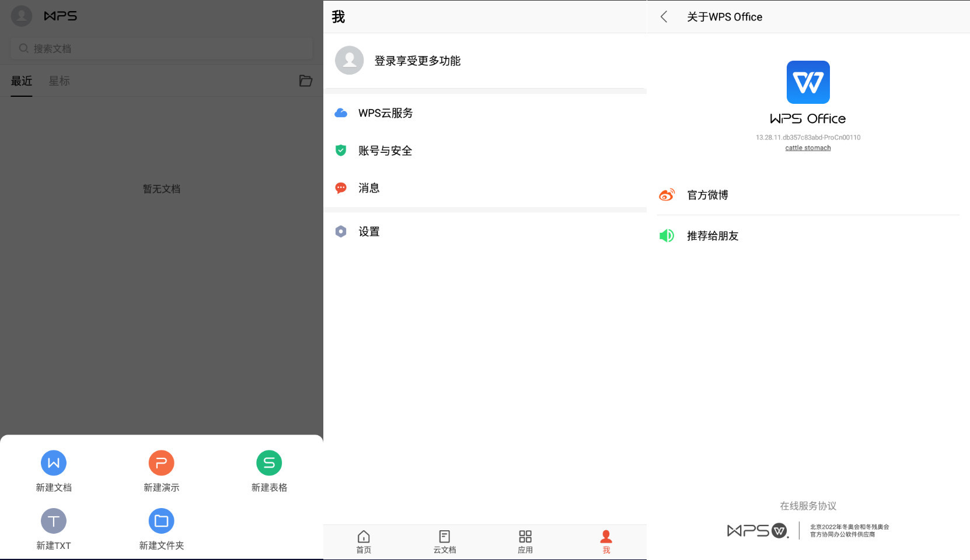Screen dimensions: 970x560
Task: Tap the green New Spreadsheet S icon
Action: (269, 463)
